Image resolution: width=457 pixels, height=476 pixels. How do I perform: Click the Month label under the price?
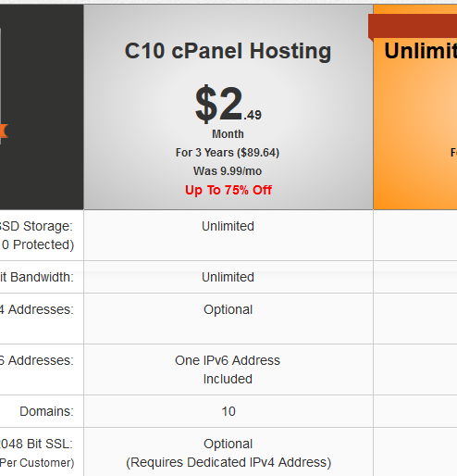(228, 134)
